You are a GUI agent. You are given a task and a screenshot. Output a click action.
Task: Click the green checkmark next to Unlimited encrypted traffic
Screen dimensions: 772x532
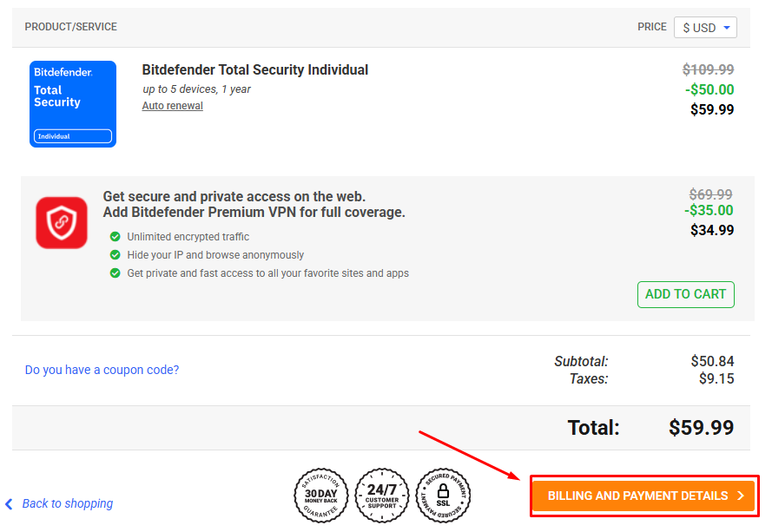coord(115,237)
